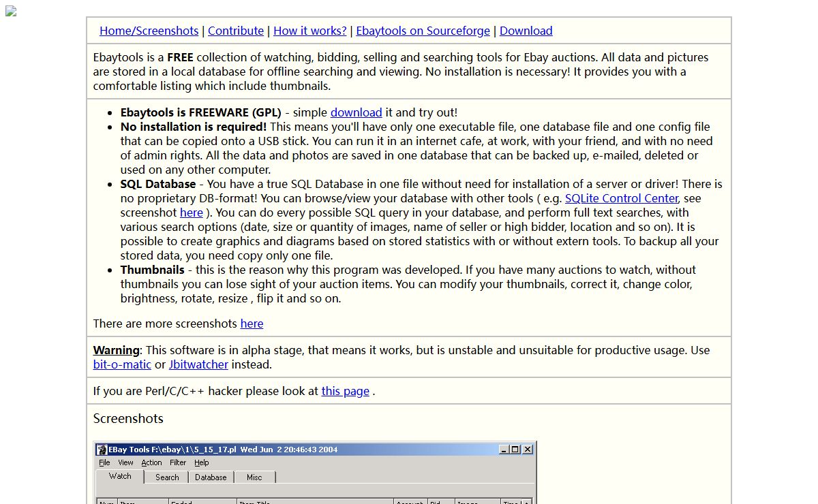
Task: Close the EBay Tools window in screenshot
Action: (x=528, y=450)
